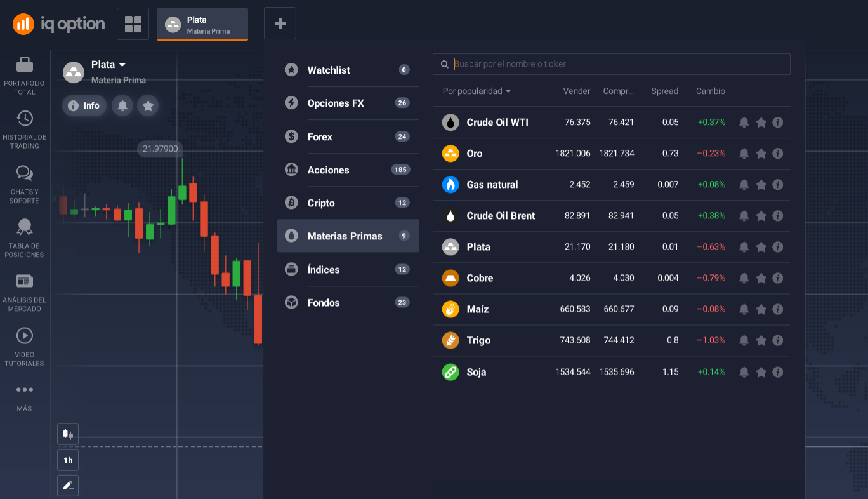
Task: Add a new asset tab with plus button
Action: point(280,24)
